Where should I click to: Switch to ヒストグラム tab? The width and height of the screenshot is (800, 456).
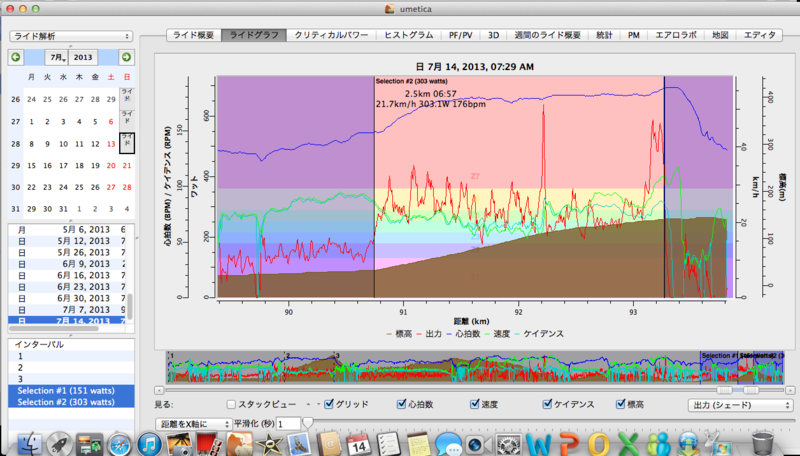coord(408,35)
